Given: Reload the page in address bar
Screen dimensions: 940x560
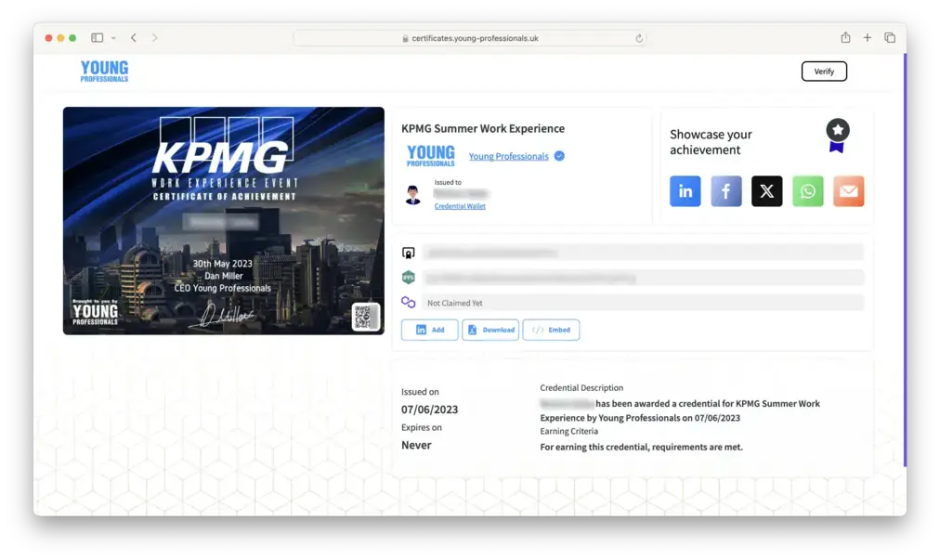Looking at the screenshot, I should 639,38.
